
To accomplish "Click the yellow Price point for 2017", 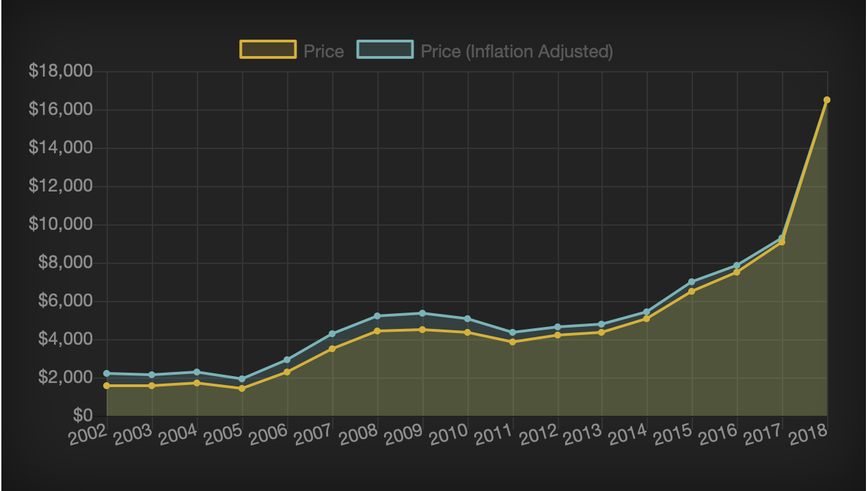I will point(782,242).
